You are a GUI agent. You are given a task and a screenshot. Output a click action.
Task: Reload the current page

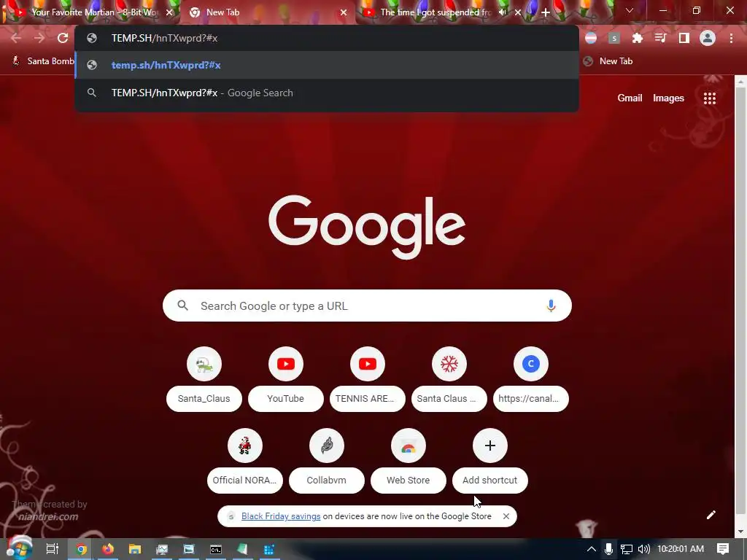[63, 38]
